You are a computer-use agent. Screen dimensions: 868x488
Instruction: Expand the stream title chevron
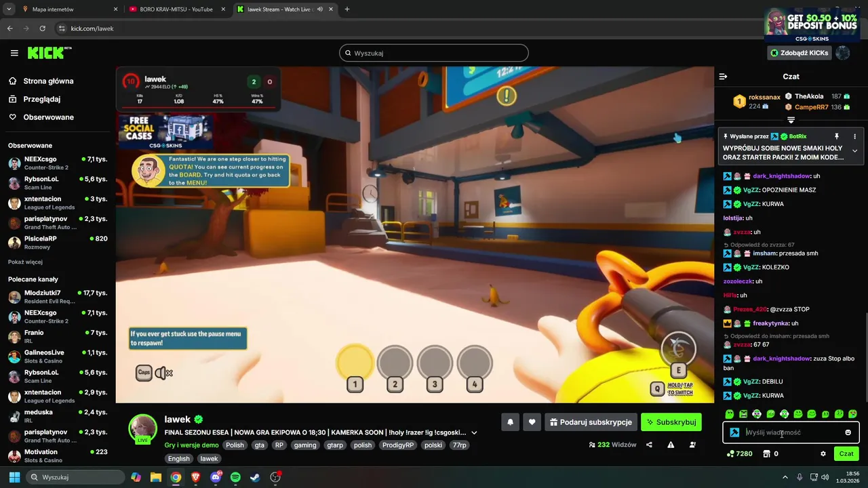(474, 432)
